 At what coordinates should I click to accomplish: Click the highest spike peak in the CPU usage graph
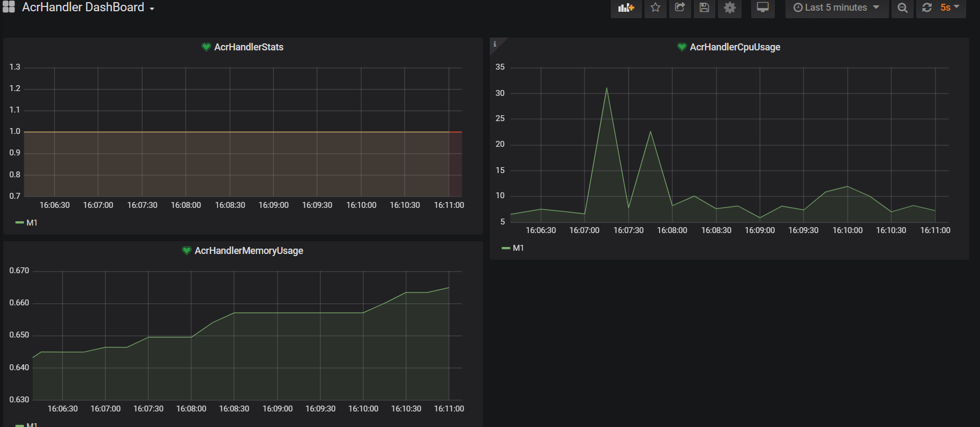pyautogui.click(x=607, y=88)
